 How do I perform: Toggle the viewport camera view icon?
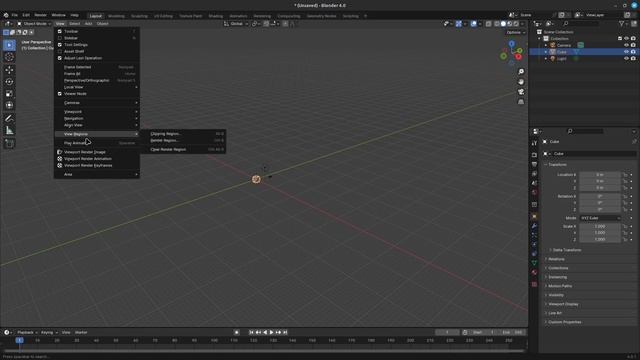point(521,92)
